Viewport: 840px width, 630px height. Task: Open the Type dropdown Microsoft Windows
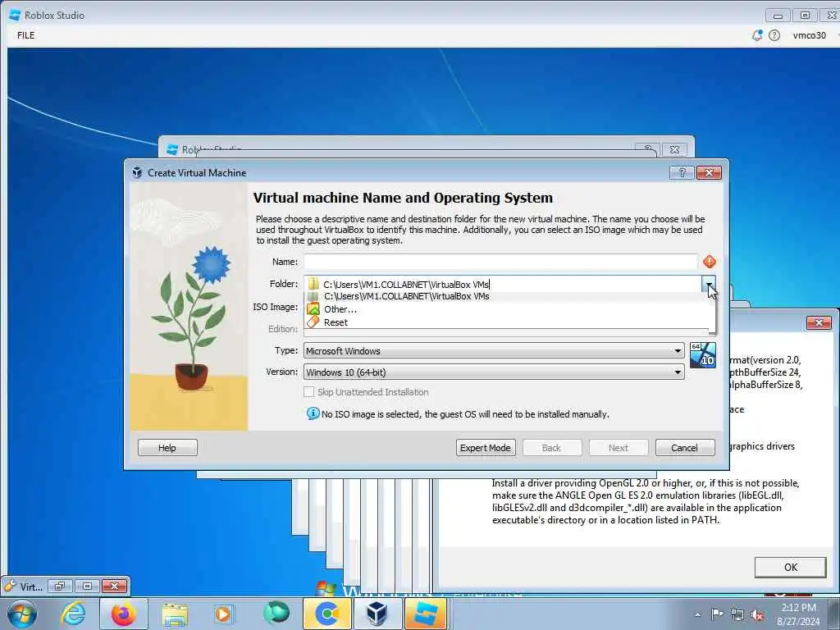tap(494, 350)
